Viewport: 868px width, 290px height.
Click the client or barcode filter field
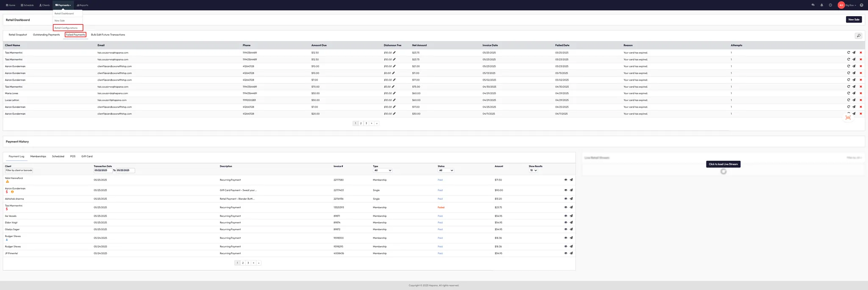(x=19, y=170)
